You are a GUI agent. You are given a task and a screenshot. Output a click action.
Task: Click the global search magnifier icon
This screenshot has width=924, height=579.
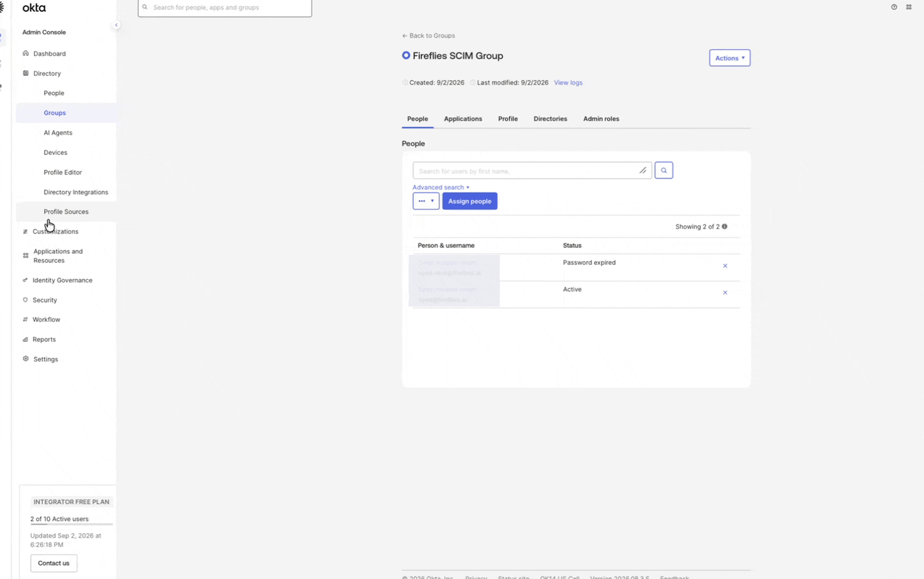tap(145, 7)
